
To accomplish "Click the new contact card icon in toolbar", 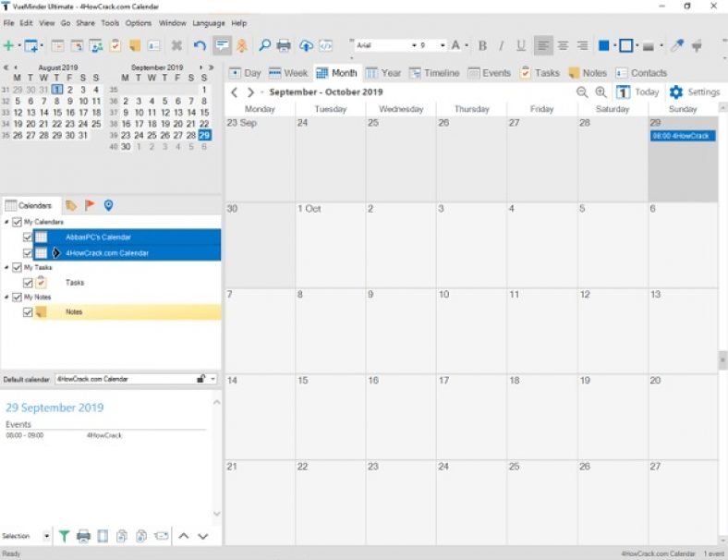I will tap(153, 45).
